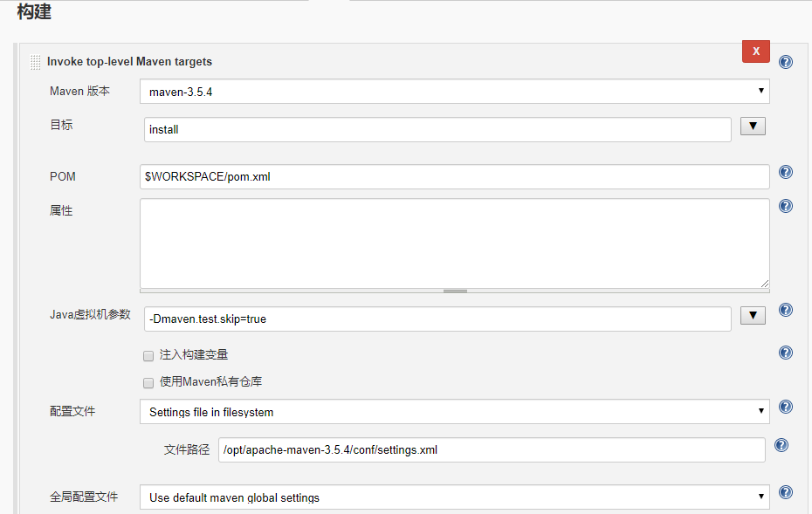Delete the Maven build step with X
This screenshot has height=514, width=812.
(755, 51)
